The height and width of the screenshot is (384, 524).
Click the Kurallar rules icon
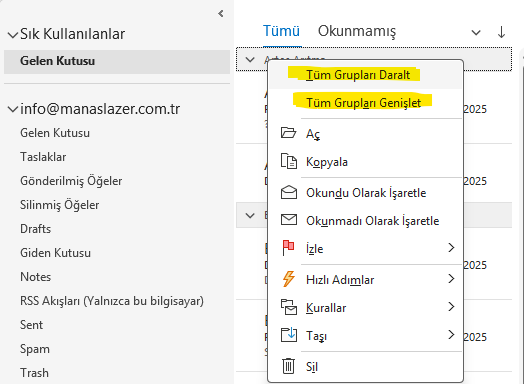288,307
